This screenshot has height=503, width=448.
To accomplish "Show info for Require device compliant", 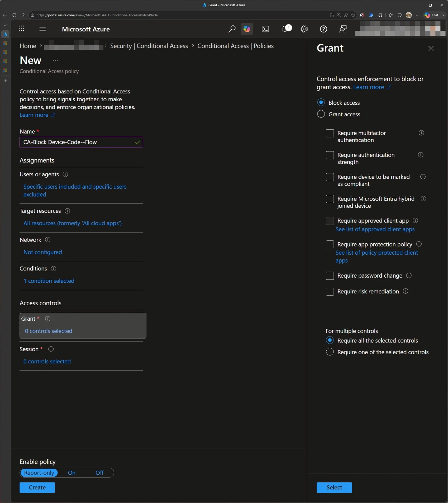I will coord(423,177).
